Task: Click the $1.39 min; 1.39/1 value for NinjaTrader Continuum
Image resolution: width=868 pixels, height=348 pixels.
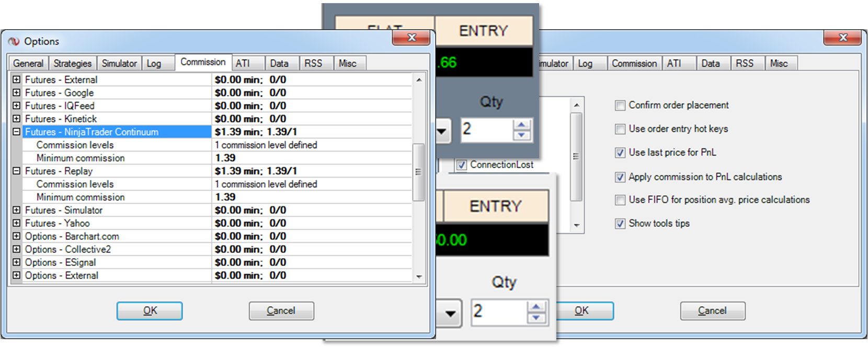Action: click(256, 132)
